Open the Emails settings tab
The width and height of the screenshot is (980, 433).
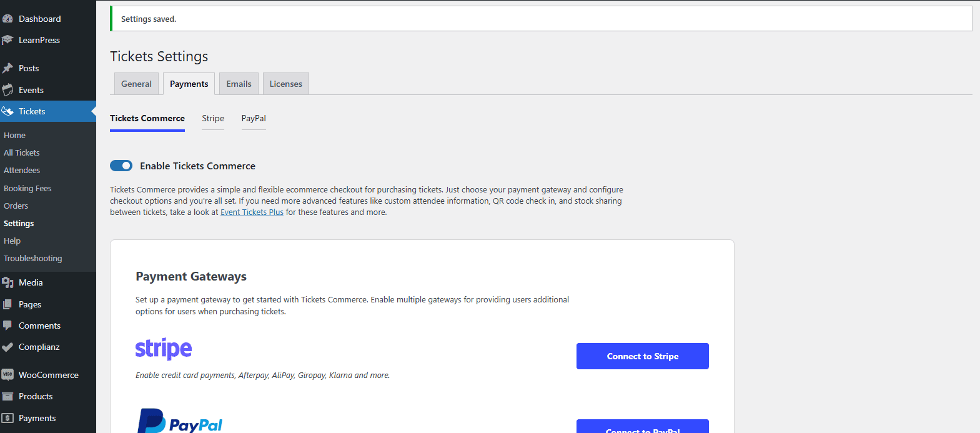tap(239, 84)
